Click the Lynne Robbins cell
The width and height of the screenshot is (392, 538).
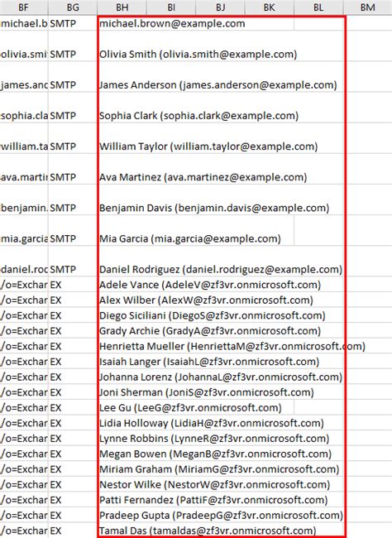tap(214, 439)
